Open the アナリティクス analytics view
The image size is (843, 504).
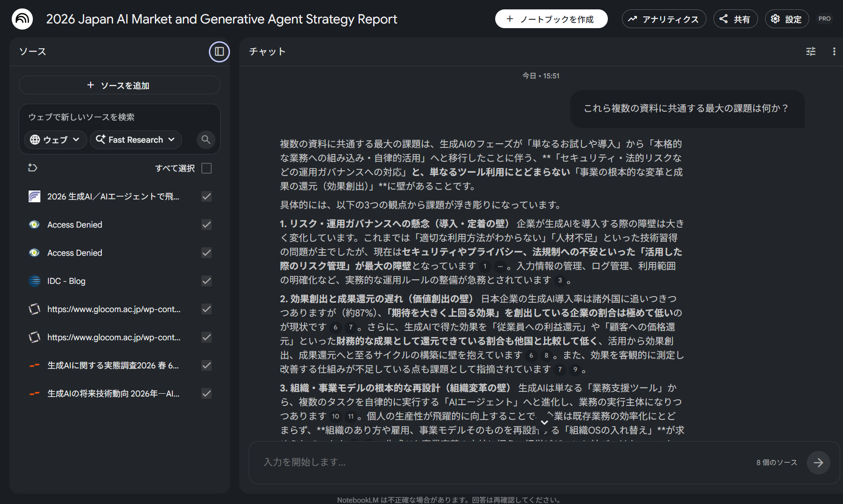[664, 19]
